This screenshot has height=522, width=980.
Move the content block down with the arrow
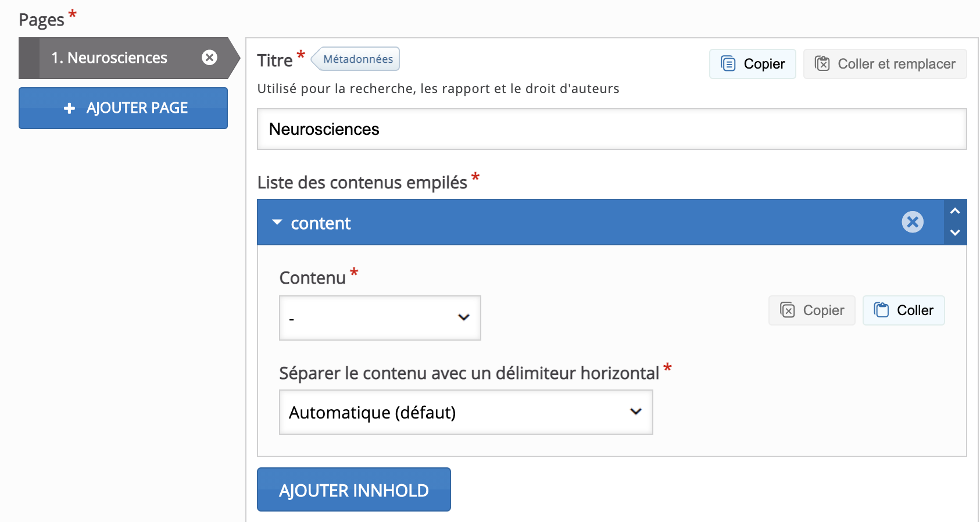pos(955,233)
